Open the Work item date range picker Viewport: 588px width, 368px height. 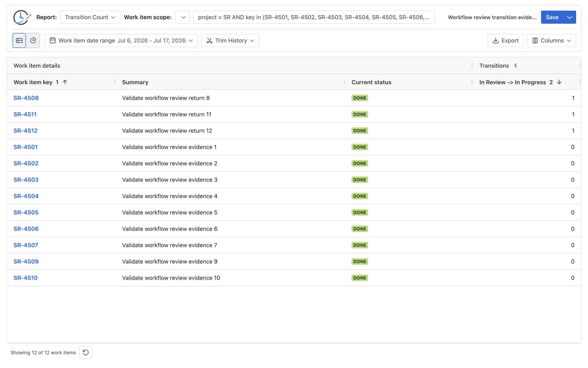tap(121, 40)
